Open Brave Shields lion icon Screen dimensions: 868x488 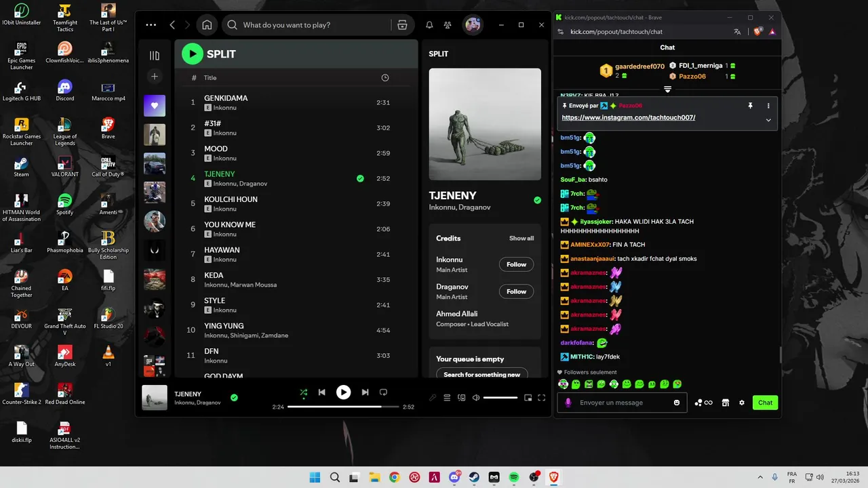coord(758,31)
